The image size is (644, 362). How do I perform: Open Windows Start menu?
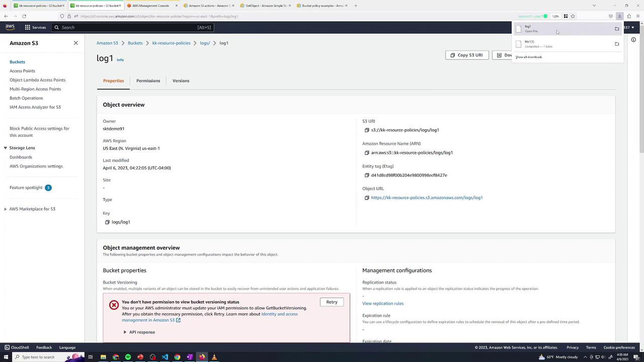(6, 357)
